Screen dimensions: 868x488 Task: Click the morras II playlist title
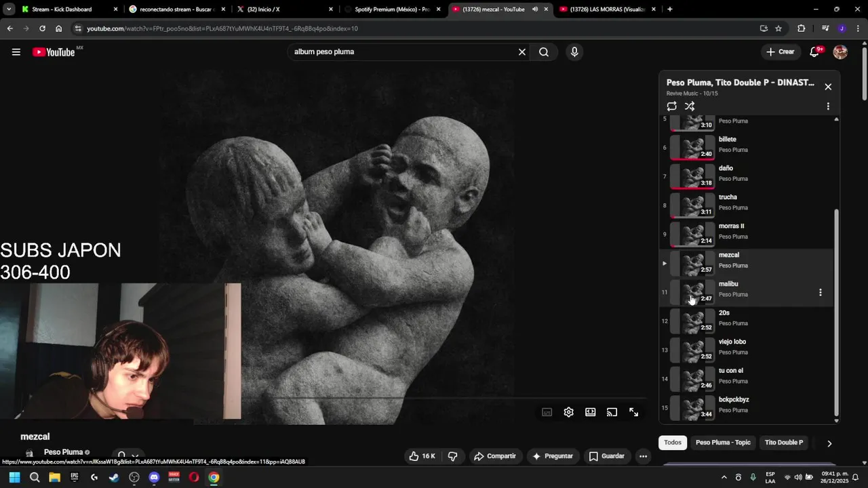[x=731, y=226]
